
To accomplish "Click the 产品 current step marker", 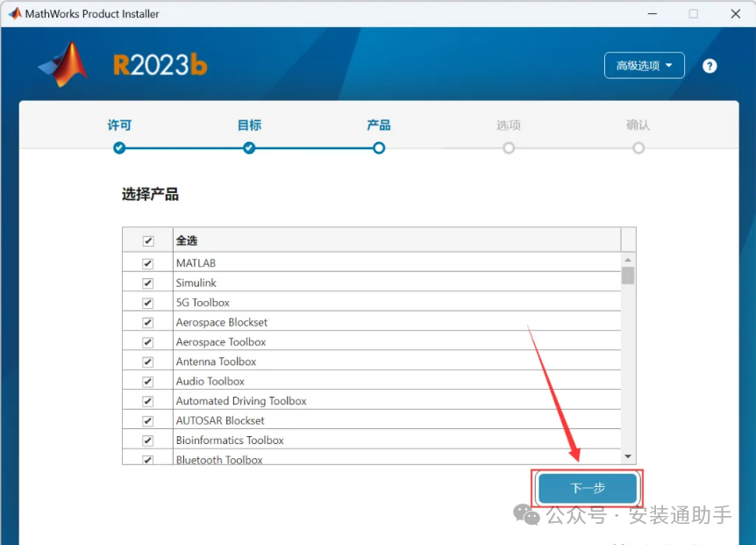I will 379,148.
